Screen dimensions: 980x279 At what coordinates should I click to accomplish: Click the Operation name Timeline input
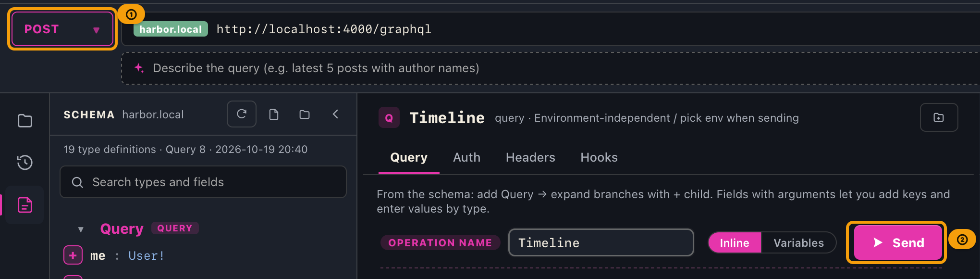(601, 242)
